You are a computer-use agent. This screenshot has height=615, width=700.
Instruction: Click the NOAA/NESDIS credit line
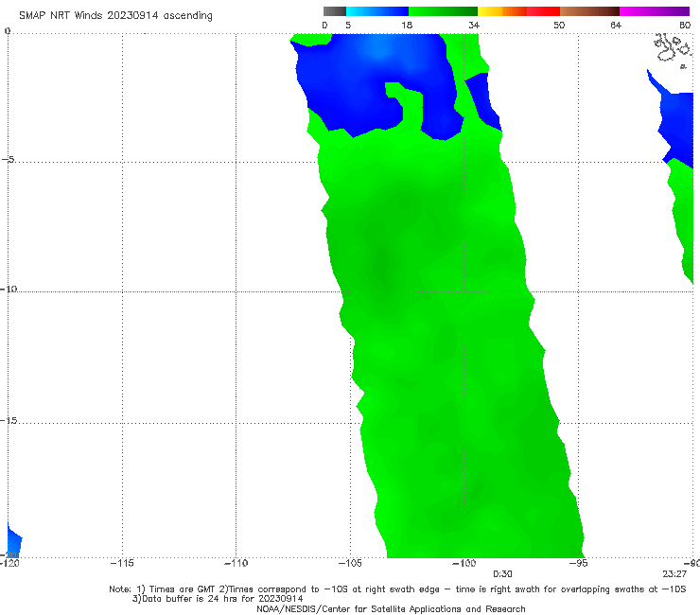[x=391, y=608]
